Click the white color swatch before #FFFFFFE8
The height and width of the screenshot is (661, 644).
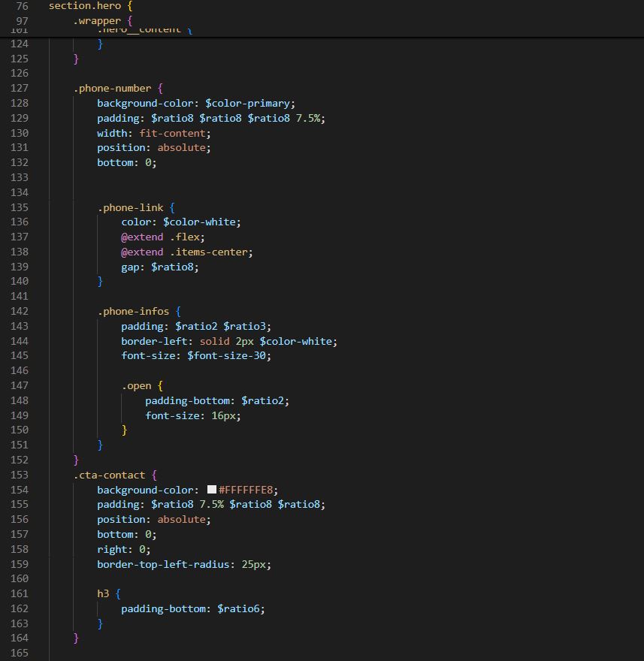click(211, 490)
